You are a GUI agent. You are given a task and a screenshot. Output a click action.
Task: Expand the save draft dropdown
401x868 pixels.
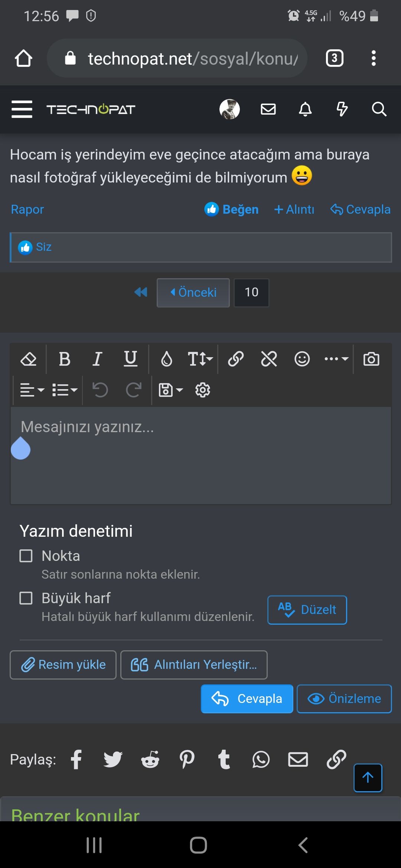pos(171,390)
